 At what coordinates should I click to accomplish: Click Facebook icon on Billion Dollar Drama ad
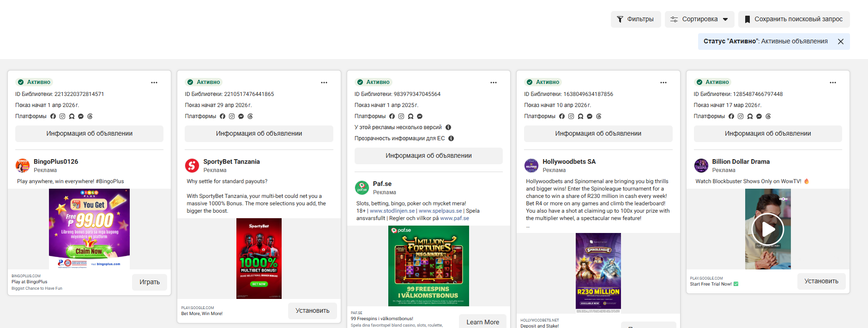pos(731,116)
